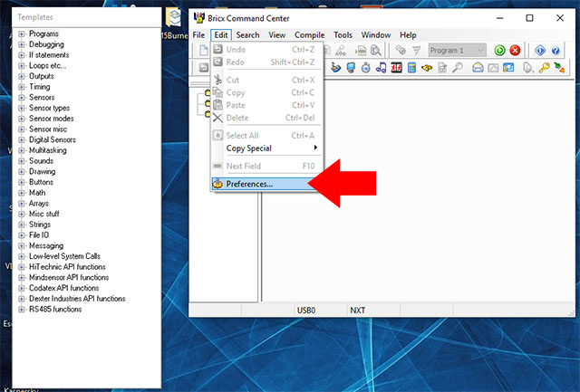Click the red Stop program icon
Image resolution: width=580 pixels, height=392 pixels.
pyautogui.click(x=515, y=51)
